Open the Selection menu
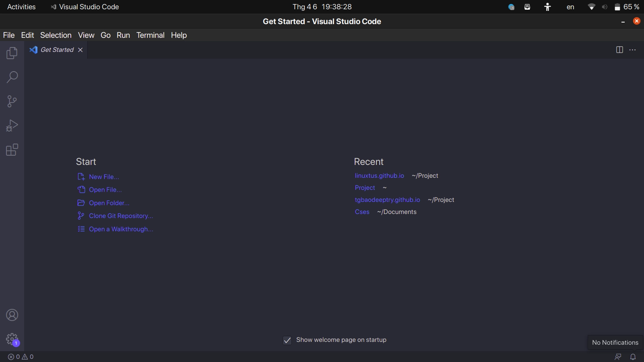Image resolution: width=644 pixels, height=362 pixels. click(x=56, y=35)
